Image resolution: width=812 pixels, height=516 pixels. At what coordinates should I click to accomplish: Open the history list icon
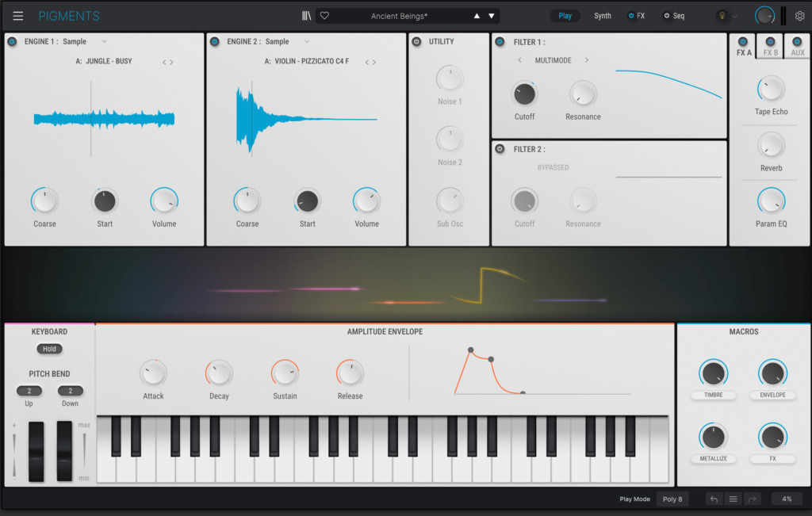click(x=733, y=499)
